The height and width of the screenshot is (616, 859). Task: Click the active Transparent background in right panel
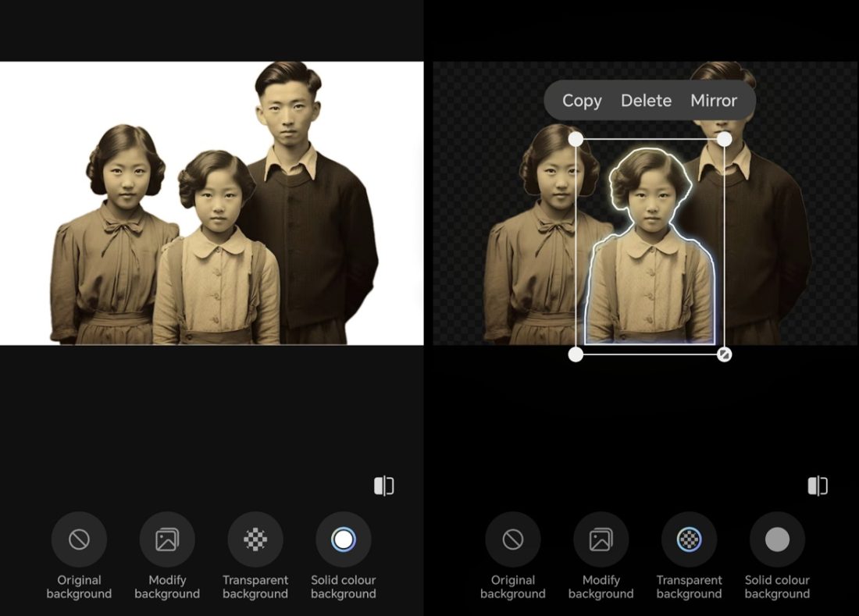tap(689, 539)
